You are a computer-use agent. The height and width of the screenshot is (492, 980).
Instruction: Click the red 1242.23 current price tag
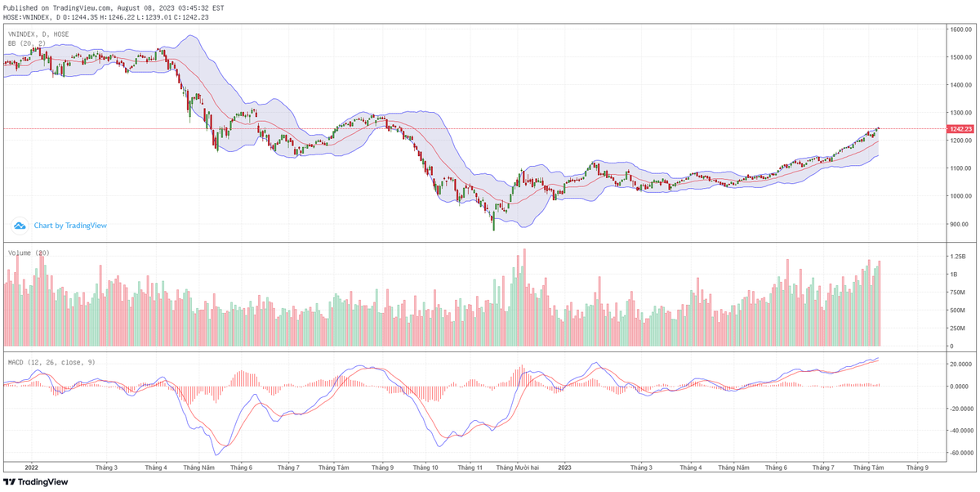959,129
